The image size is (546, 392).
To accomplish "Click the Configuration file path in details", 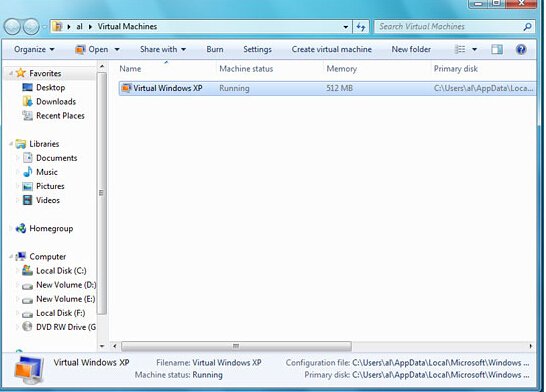I will pyautogui.click(x=440, y=363).
